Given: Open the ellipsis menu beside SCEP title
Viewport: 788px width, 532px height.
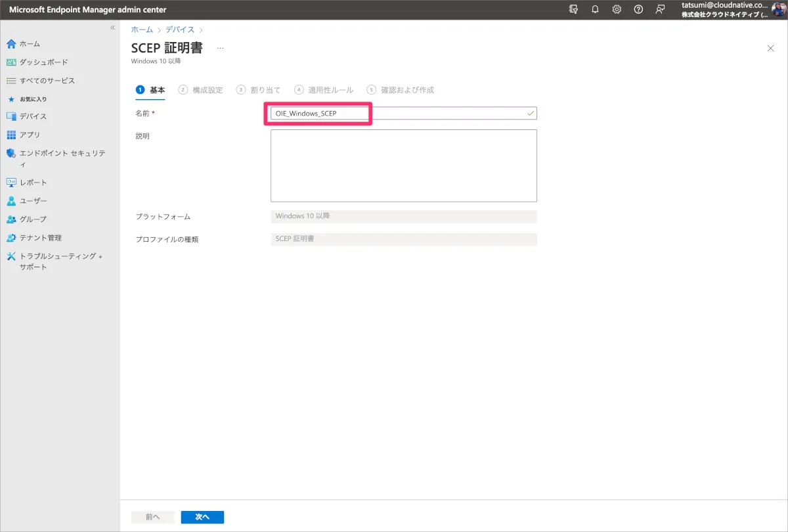Looking at the screenshot, I should point(220,48).
